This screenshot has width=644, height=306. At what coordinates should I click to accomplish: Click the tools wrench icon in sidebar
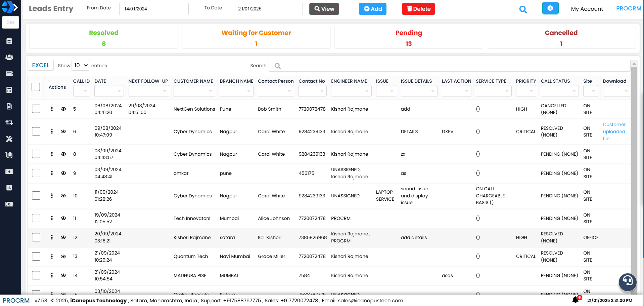[9, 139]
